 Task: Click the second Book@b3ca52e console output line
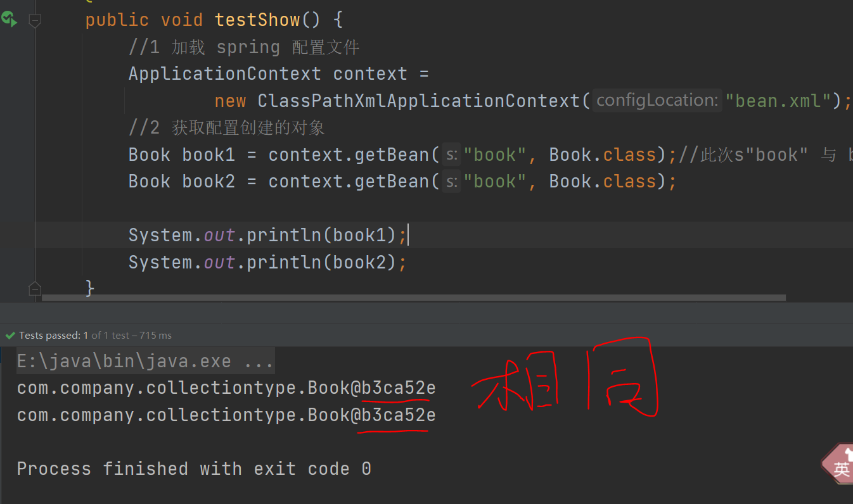click(x=226, y=415)
